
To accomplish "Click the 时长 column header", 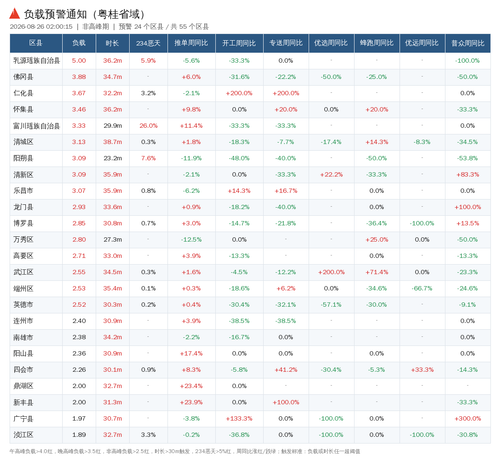I will [112, 43].
